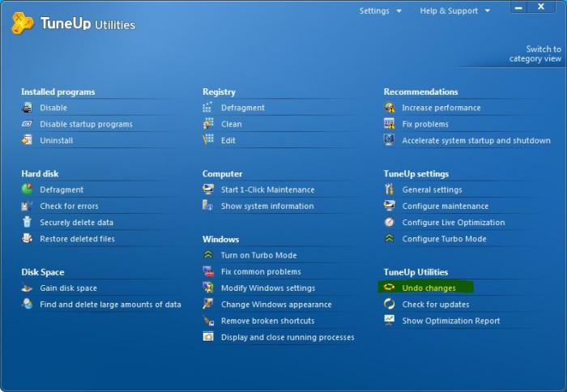
Task: Click the Configure maintenance icon
Action: coord(389,206)
